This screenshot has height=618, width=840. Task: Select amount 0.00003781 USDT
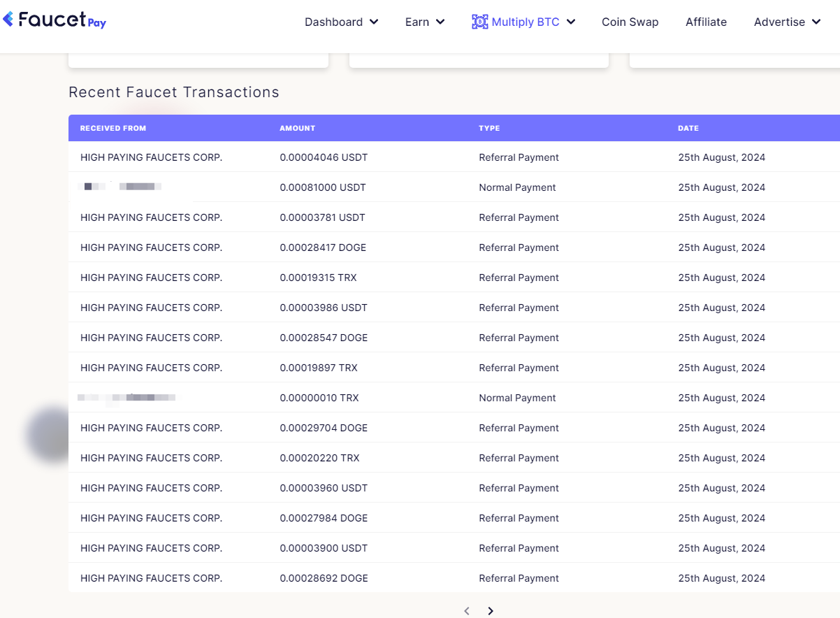pyautogui.click(x=323, y=217)
